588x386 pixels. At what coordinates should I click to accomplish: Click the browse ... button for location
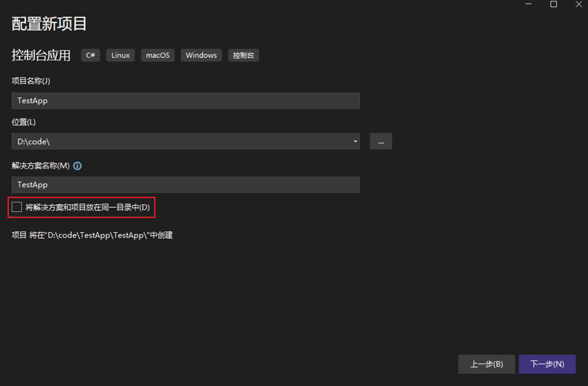(381, 141)
